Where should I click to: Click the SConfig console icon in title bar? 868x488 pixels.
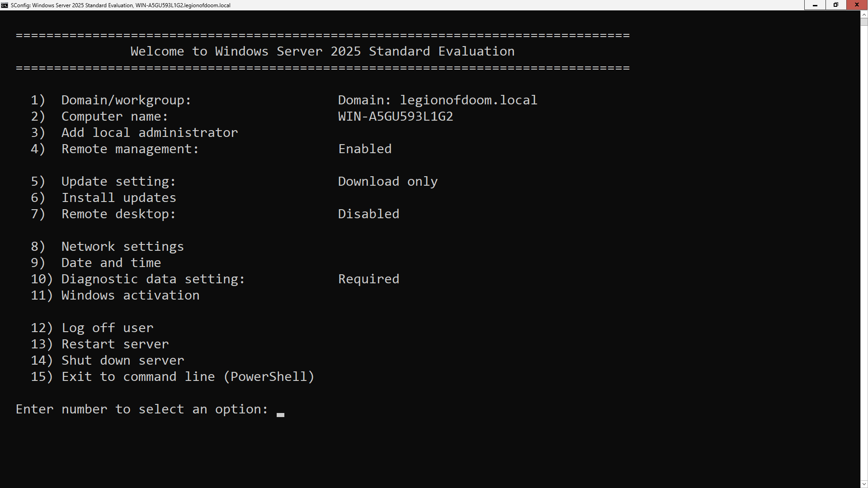(5, 5)
